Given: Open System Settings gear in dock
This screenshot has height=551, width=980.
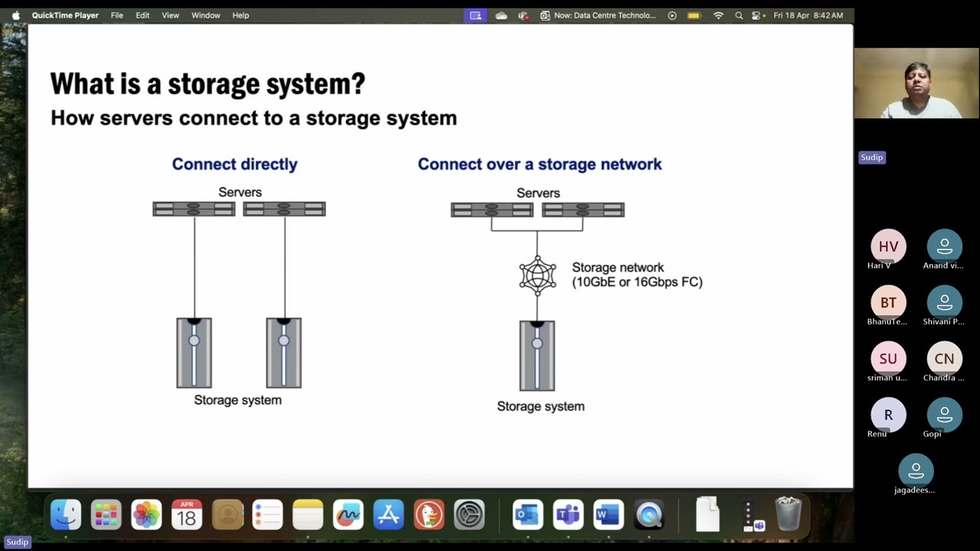Looking at the screenshot, I should tap(469, 514).
